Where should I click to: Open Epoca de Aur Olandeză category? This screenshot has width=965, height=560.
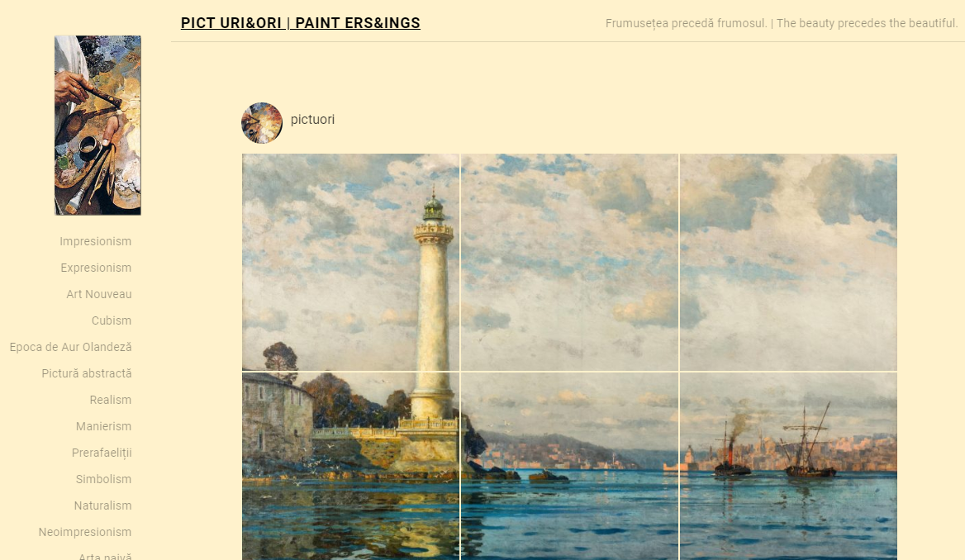pos(71,347)
